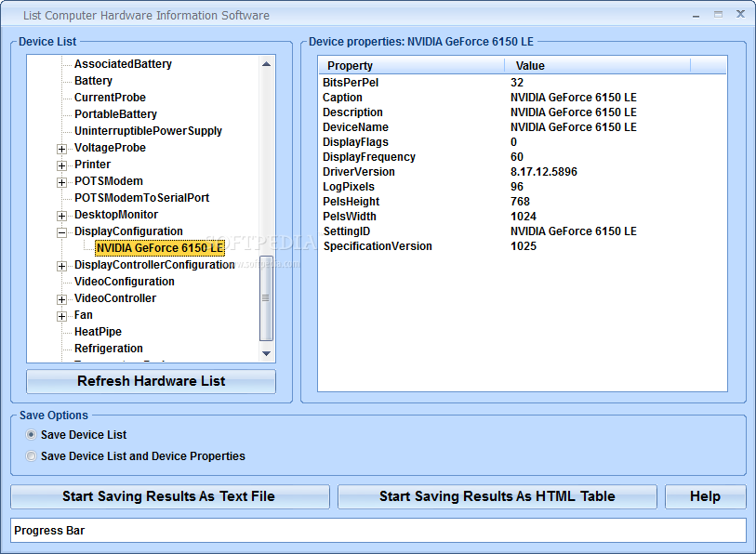Select Save Device List radio button
The image size is (756, 554).
(31, 435)
